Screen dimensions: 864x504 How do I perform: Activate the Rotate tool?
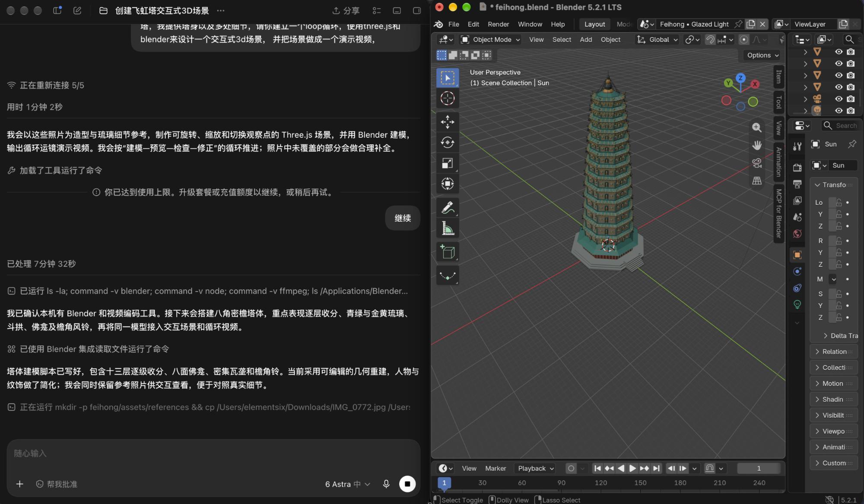click(448, 143)
